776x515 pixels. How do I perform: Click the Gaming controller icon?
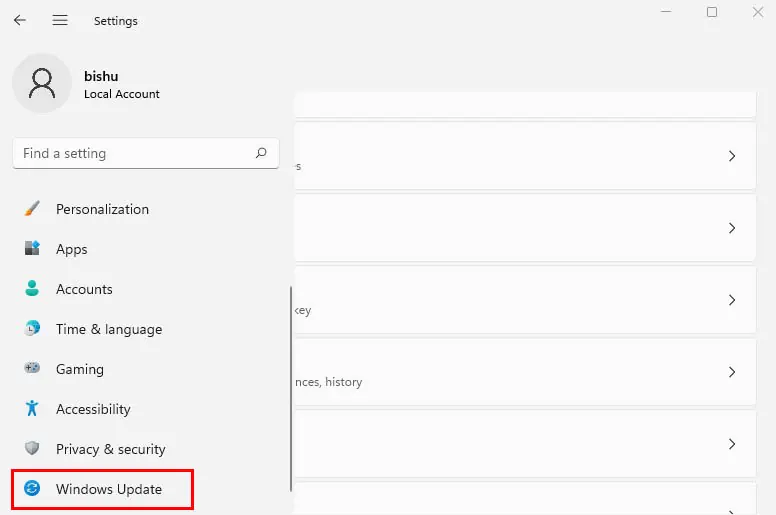click(x=33, y=369)
